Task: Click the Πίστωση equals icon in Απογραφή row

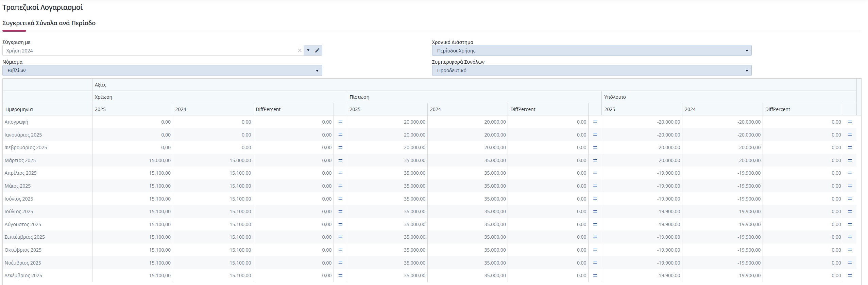Action: coord(595,122)
